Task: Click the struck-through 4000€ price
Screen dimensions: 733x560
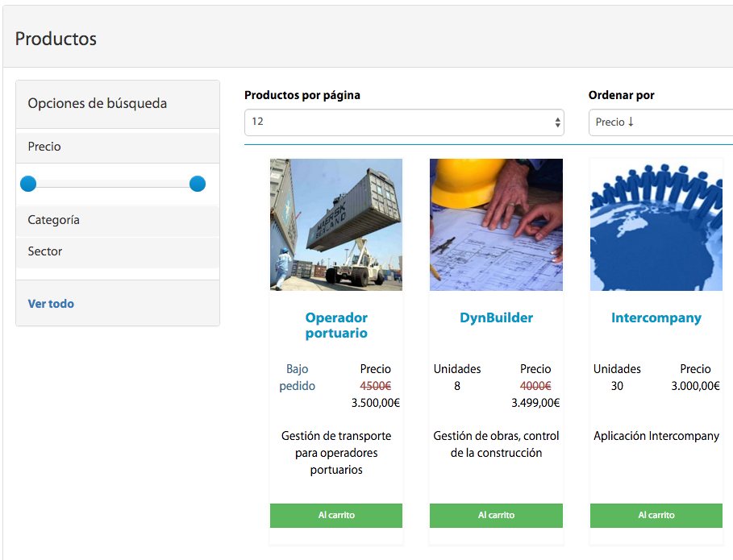Action: click(535, 386)
